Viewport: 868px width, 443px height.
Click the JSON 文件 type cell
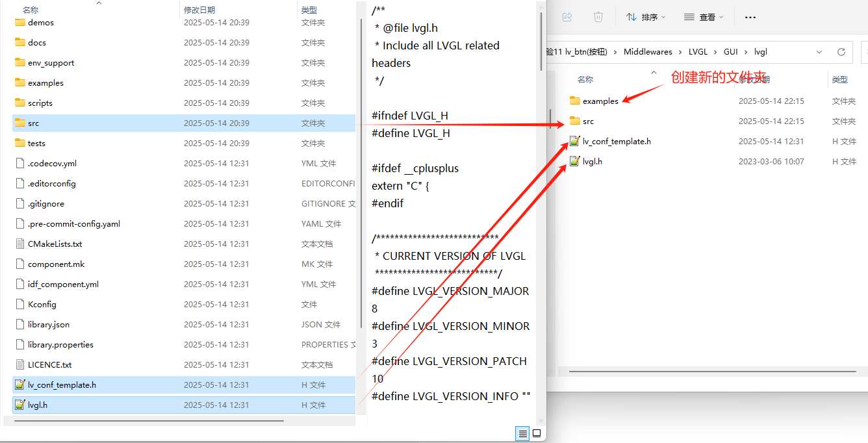[321, 325]
